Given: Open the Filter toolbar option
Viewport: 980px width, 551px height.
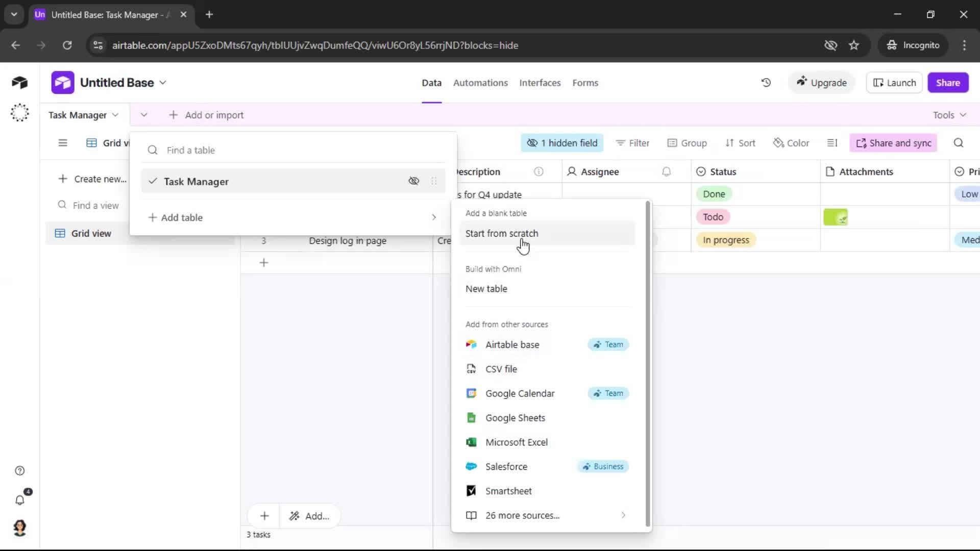Looking at the screenshot, I should (x=632, y=143).
